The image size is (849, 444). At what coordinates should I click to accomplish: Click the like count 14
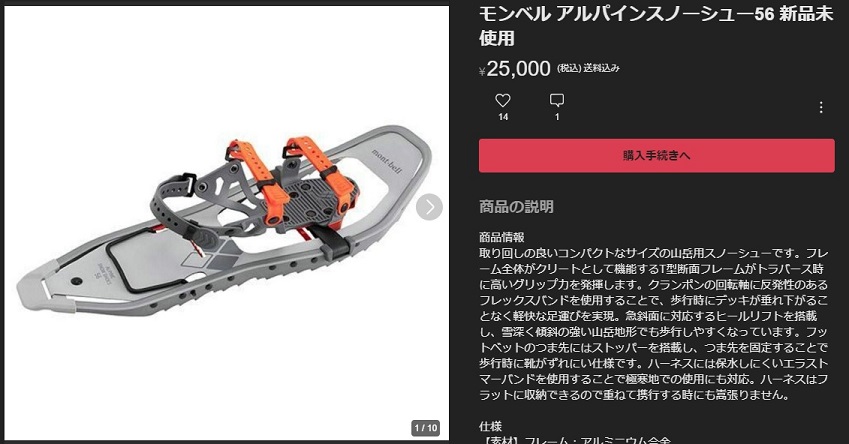coord(503,117)
